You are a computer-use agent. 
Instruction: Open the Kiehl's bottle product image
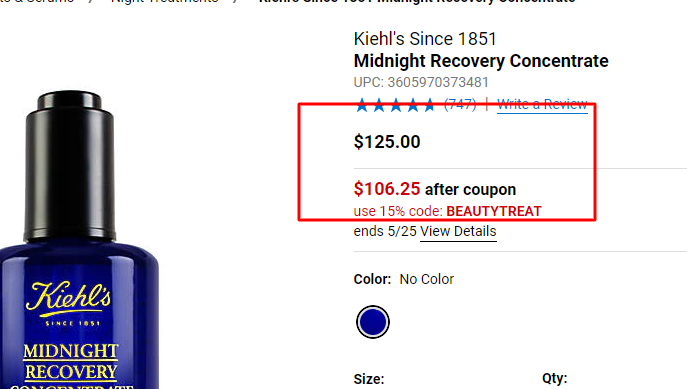click(x=79, y=240)
